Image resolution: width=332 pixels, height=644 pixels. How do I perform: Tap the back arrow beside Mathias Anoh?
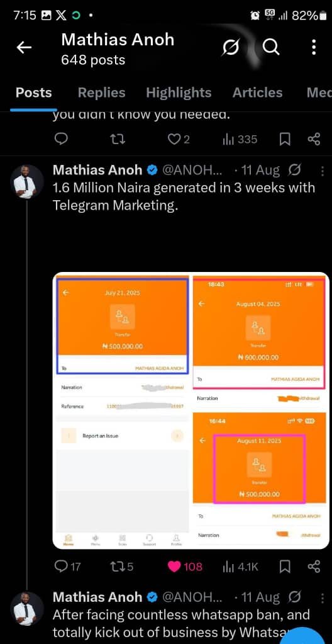[24, 48]
